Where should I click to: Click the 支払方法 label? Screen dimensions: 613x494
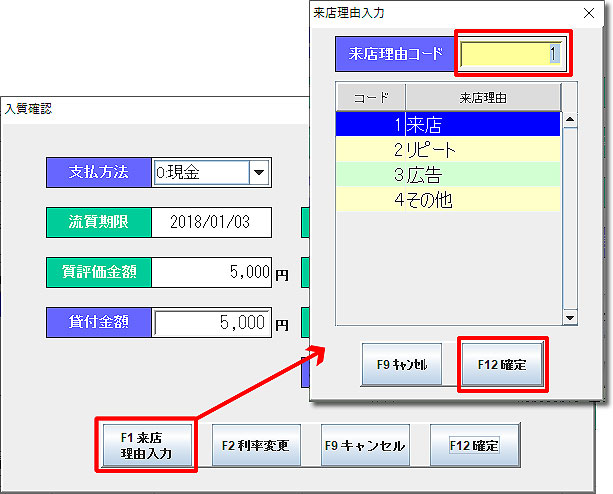tap(99, 172)
